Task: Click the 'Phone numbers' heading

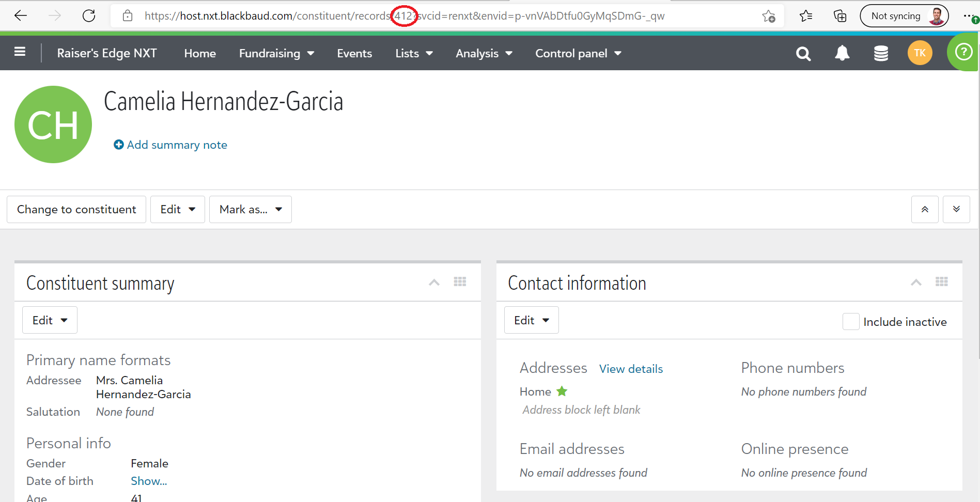Action: [x=792, y=368]
